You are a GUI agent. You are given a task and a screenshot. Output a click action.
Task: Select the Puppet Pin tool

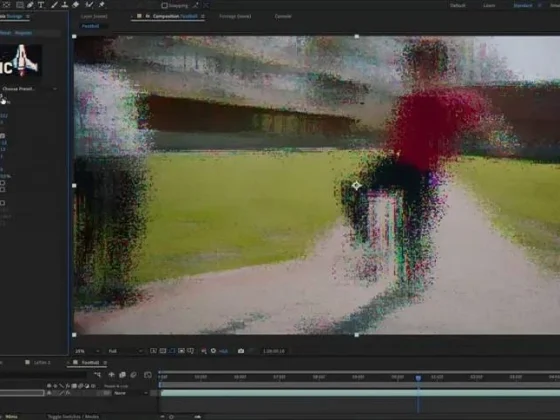[102, 5]
